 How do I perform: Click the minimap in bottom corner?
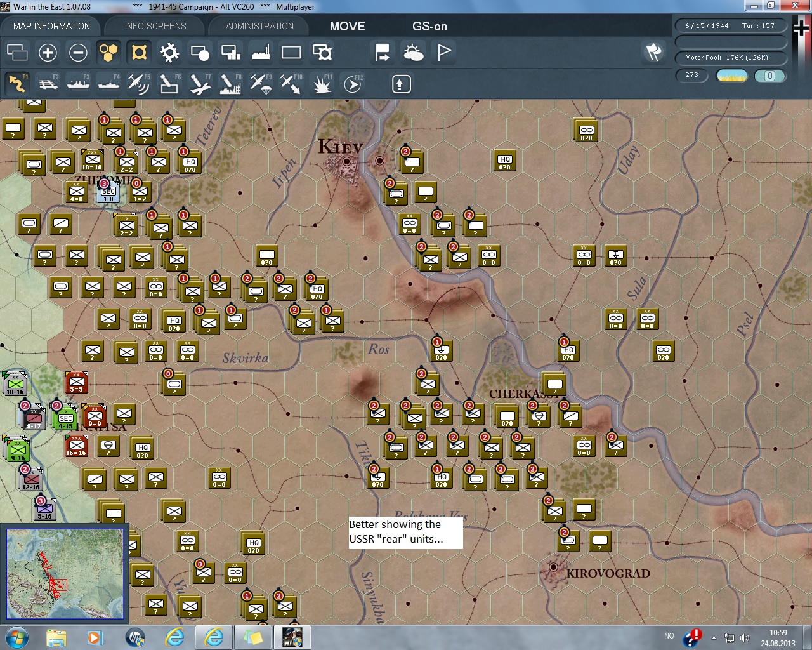pos(65,574)
